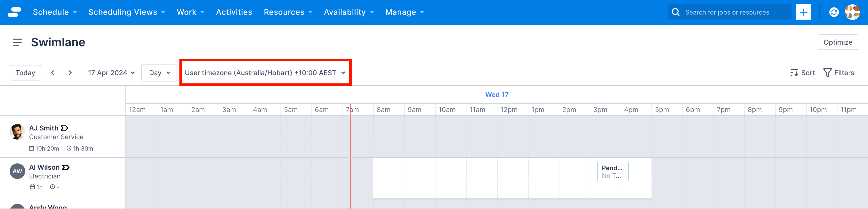Click the Skedulo logo icon

[15, 12]
